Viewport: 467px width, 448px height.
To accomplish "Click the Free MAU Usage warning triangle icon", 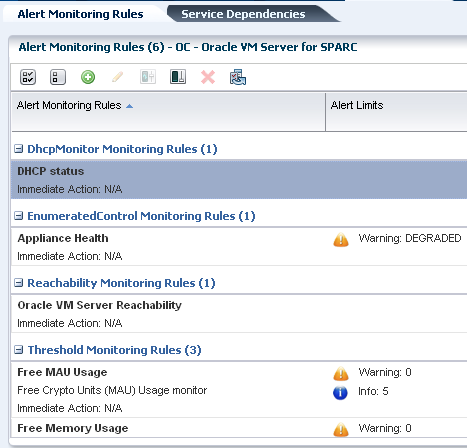I will 341,373.
